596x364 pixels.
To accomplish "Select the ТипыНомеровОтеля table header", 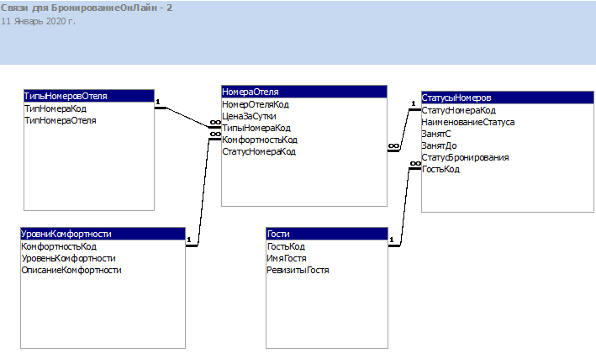I will (88, 97).
